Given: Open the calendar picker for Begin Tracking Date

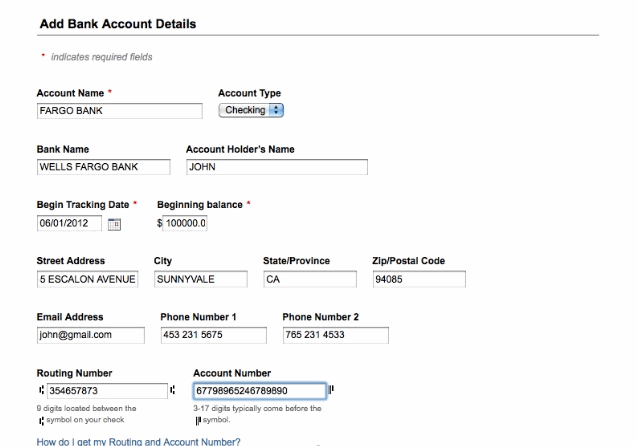Looking at the screenshot, I should [x=114, y=224].
